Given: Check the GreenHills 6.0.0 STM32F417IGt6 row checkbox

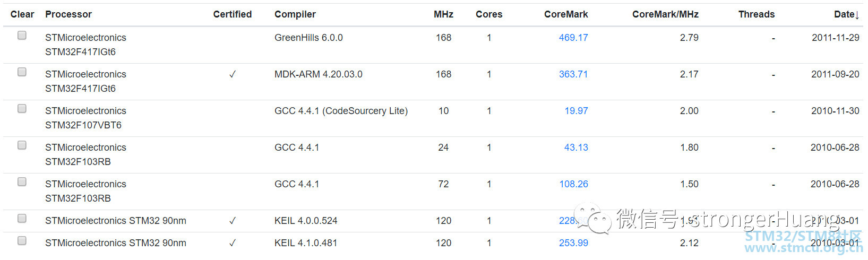Looking at the screenshot, I should click(x=22, y=36).
